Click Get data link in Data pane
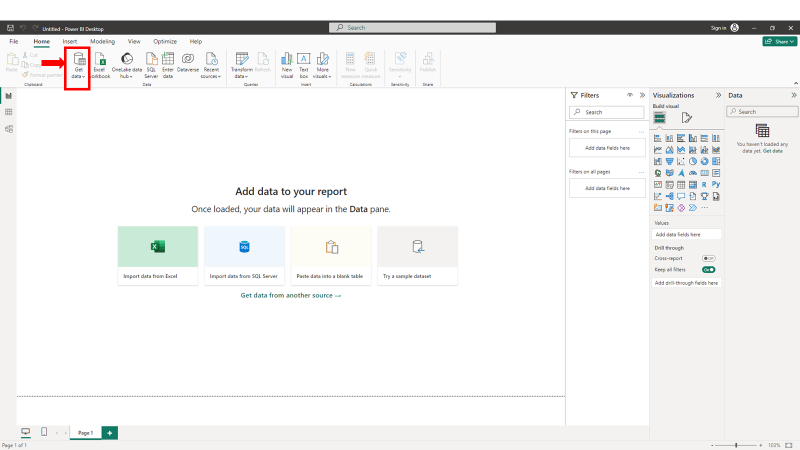 click(773, 151)
